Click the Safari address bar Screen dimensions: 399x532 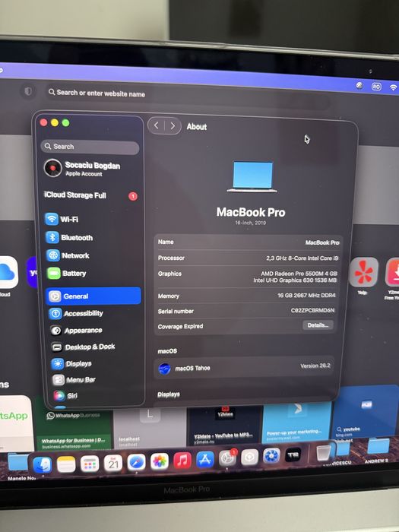click(187, 96)
